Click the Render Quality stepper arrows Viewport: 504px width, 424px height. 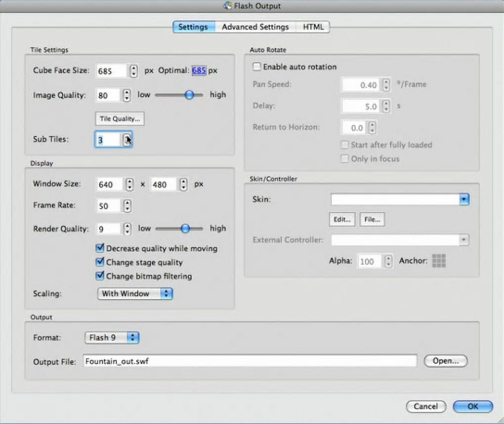(127, 229)
